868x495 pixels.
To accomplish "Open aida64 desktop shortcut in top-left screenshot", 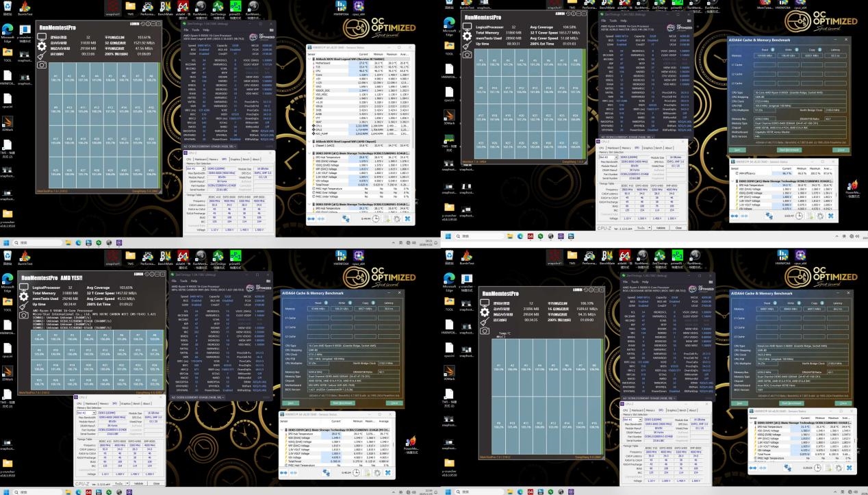I will click(183, 8).
